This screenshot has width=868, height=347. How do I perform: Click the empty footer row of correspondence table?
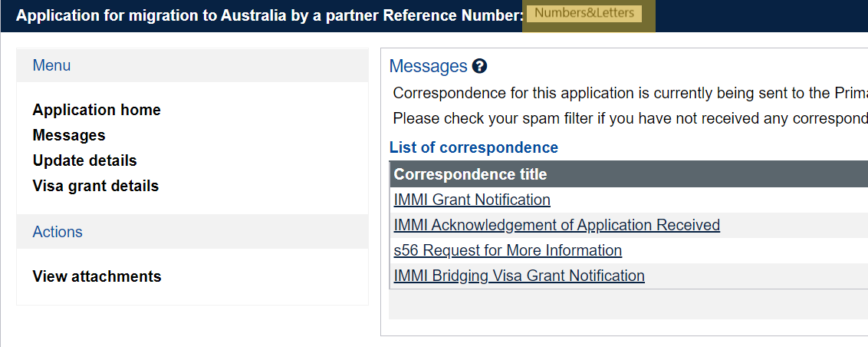[x=627, y=304]
